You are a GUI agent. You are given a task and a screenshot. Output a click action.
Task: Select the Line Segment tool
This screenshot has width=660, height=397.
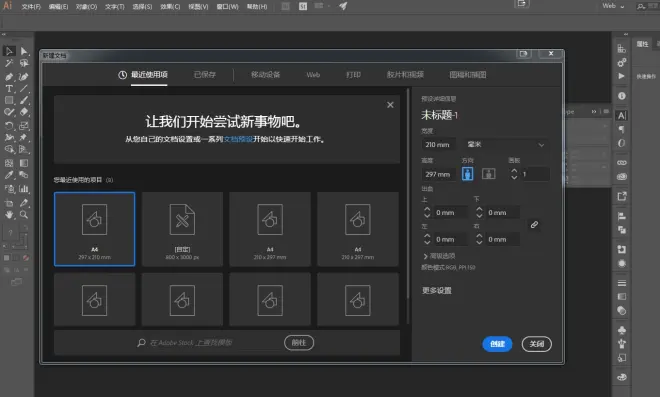24,89
